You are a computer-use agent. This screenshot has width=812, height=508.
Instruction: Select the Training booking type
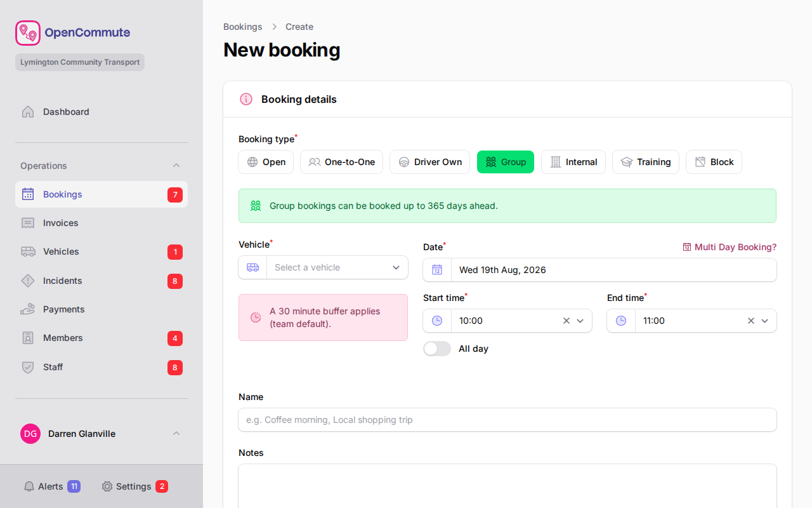click(646, 162)
